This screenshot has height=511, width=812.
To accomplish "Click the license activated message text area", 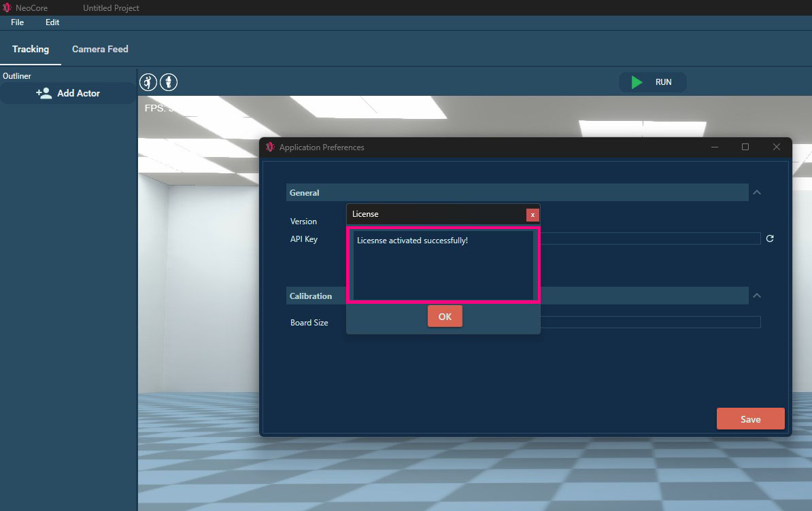I will pos(443,265).
